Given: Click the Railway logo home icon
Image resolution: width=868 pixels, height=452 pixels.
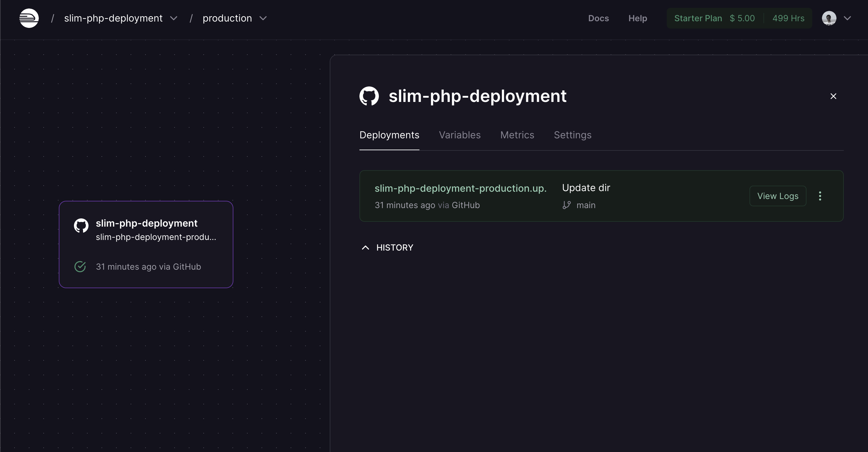Looking at the screenshot, I should point(29,18).
